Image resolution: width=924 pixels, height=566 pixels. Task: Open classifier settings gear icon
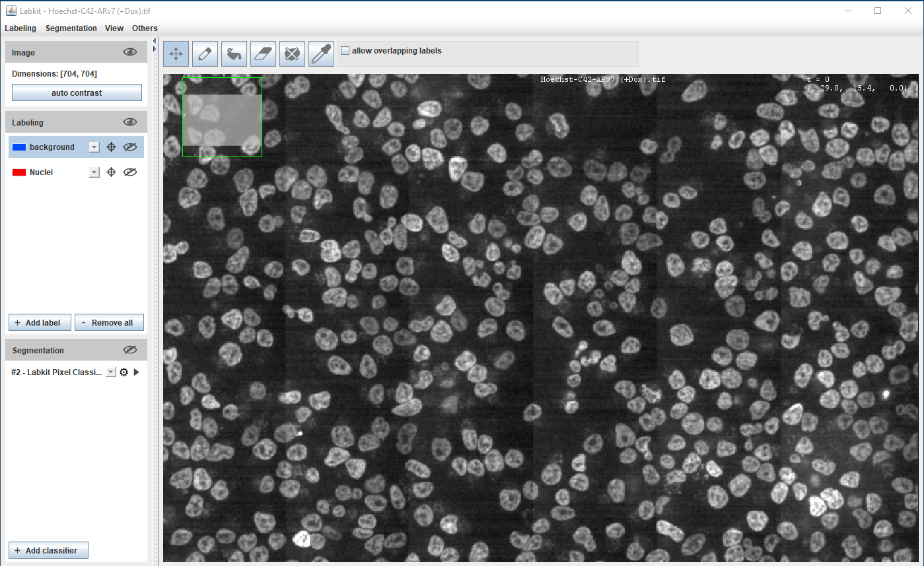(124, 372)
